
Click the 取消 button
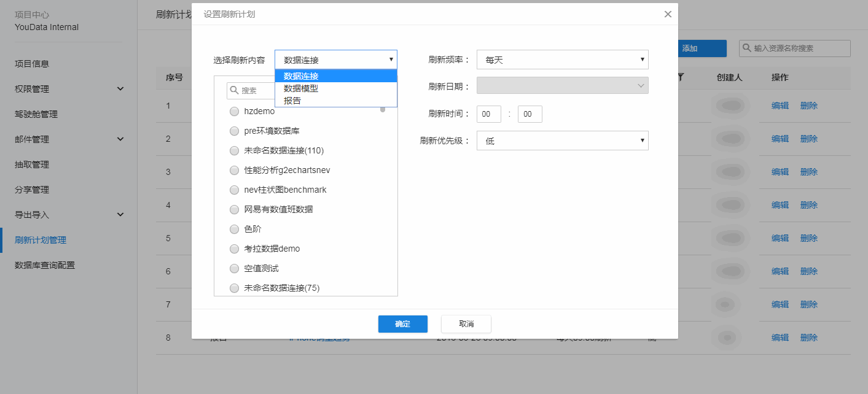pyautogui.click(x=466, y=324)
